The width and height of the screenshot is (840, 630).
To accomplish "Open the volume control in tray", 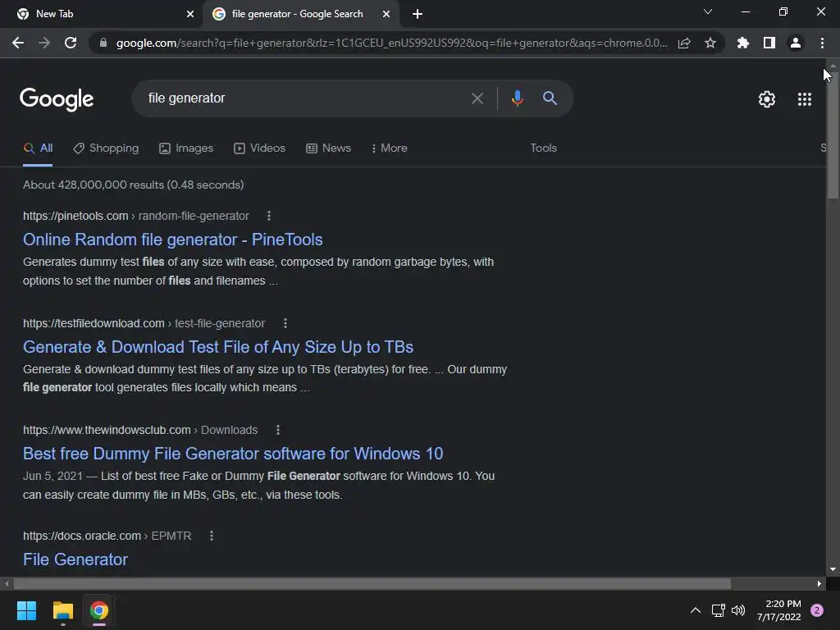I will [738, 610].
